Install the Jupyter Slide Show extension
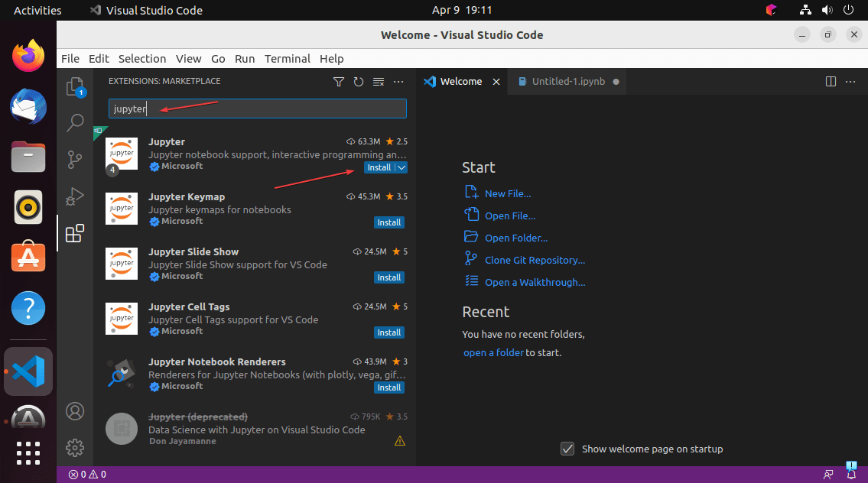This screenshot has width=868, height=483. [389, 277]
